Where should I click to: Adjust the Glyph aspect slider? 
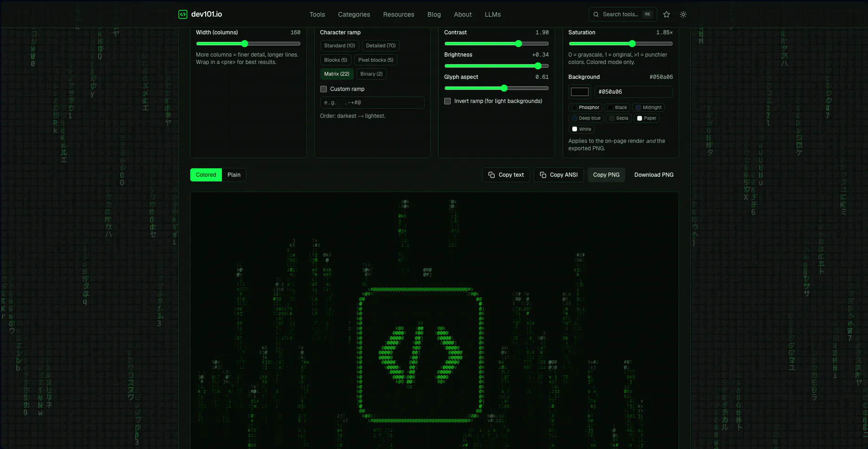[x=497, y=88]
